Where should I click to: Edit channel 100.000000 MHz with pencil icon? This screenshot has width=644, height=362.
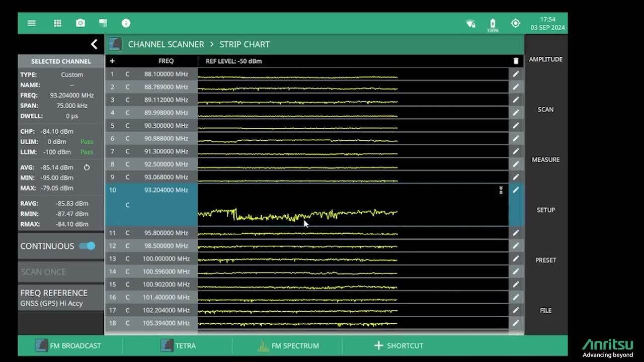tap(516, 258)
